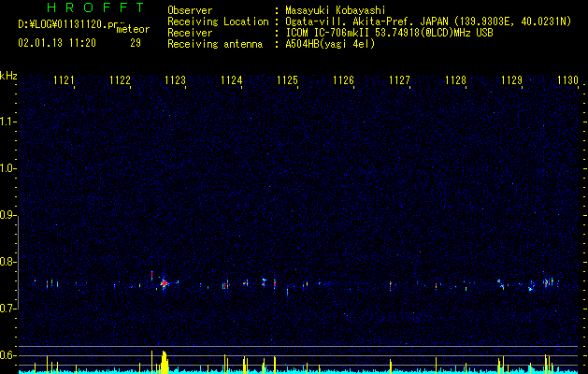The width and height of the screenshot is (588, 374).
Task: Click the Receiving antenna label
Action: coord(215,44)
